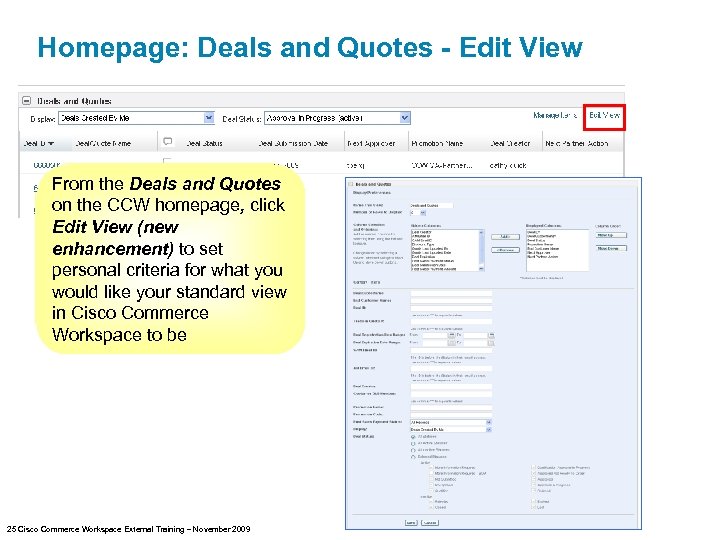720x540 pixels.
Task: Collapse the Deals and Quotes panel
Action: pyautogui.click(x=27, y=101)
